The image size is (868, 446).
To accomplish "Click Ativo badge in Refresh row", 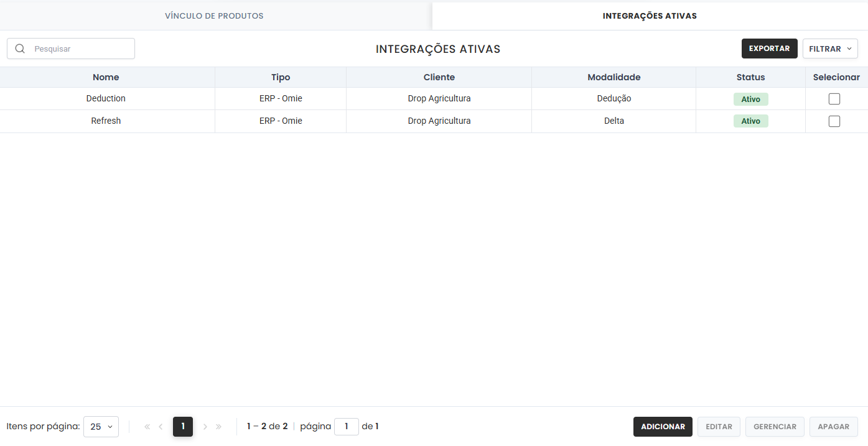I will click(751, 121).
